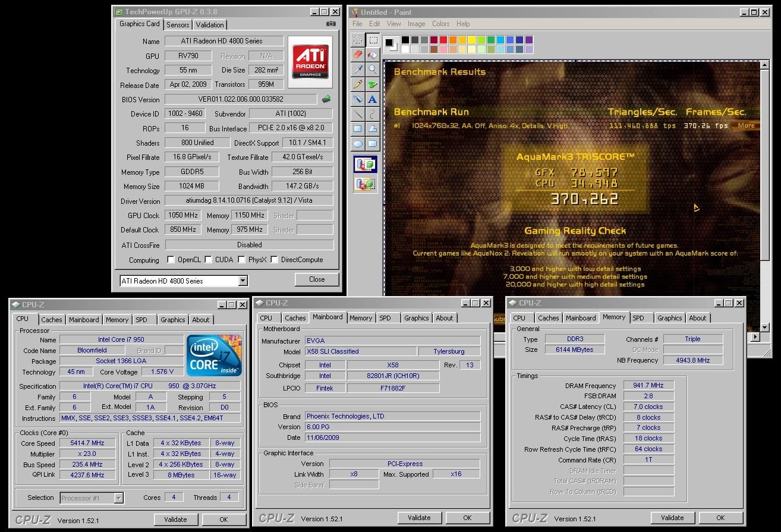Select the Rectangle shape tool
781x532 pixels.
pyautogui.click(x=358, y=128)
